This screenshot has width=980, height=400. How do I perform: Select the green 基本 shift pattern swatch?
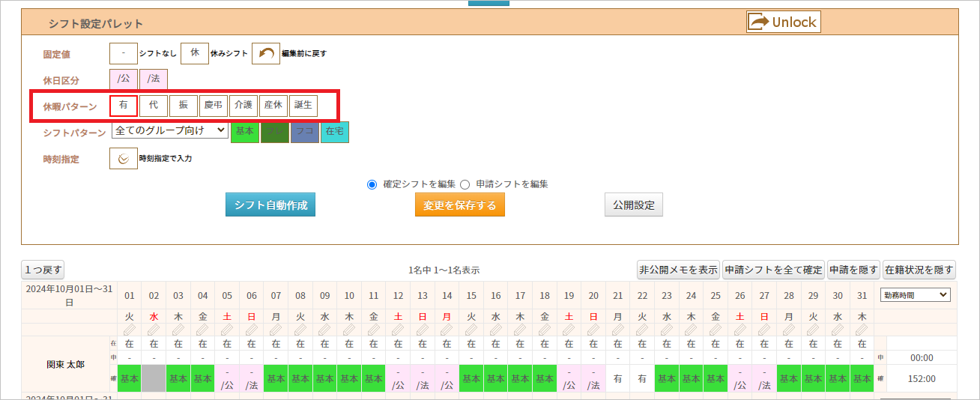coord(245,132)
